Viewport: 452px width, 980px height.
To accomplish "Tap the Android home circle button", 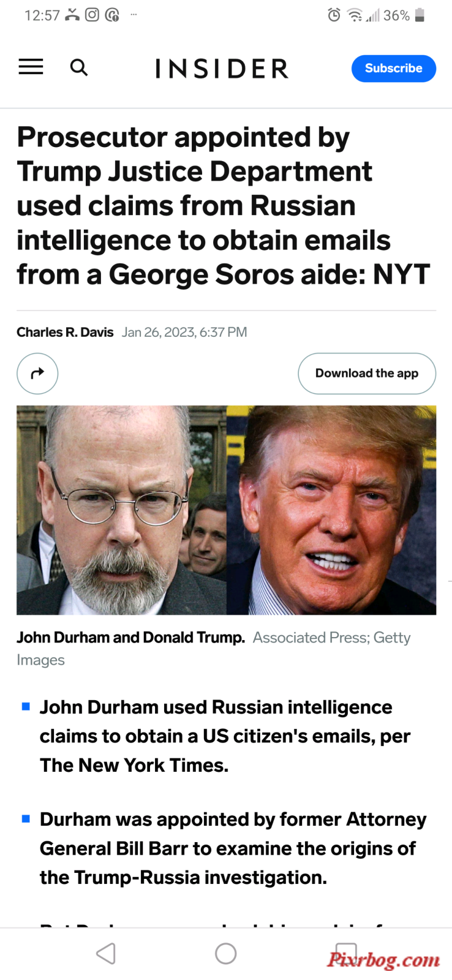I will 226,953.
